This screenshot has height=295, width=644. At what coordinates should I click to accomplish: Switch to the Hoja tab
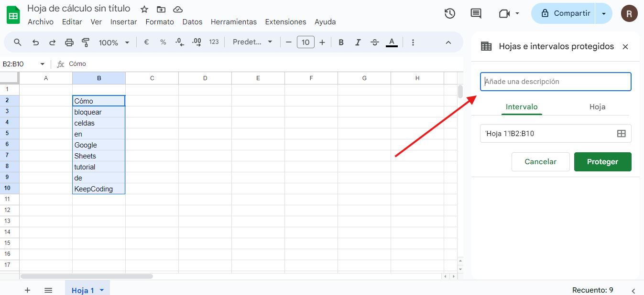[x=597, y=107]
